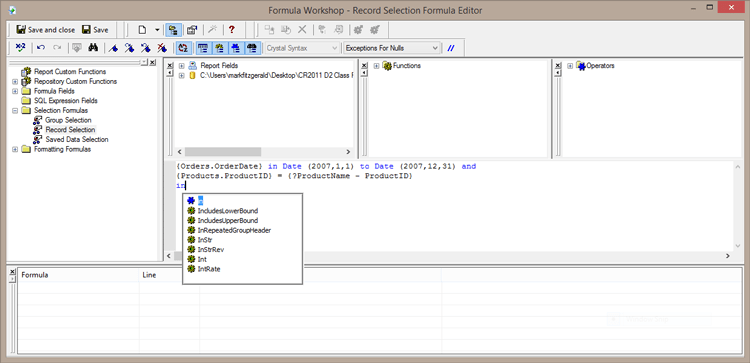Toggle the Show/Hide Workshop Tree button
The image size is (750, 363).
pyautogui.click(x=172, y=30)
